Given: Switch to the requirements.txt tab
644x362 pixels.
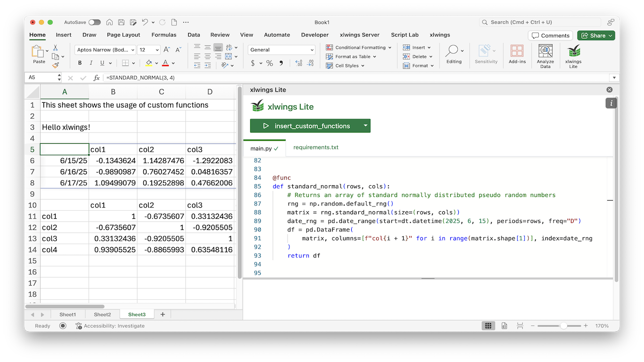Looking at the screenshot, I should [x=315, y=148].
